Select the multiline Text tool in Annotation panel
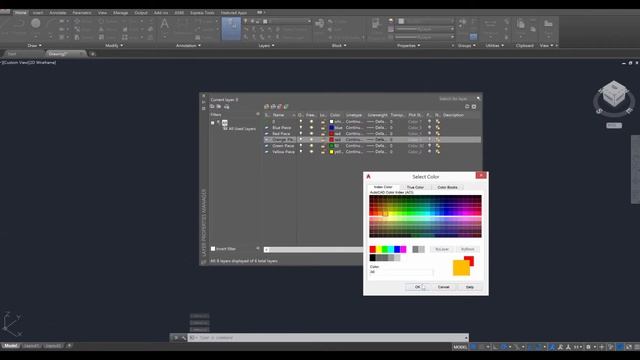Screen dimensions: 640x360 (x=164, y=24)
